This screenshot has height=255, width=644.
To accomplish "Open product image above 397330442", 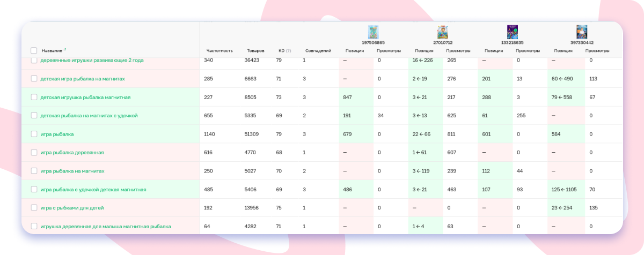I will (582, 32).
